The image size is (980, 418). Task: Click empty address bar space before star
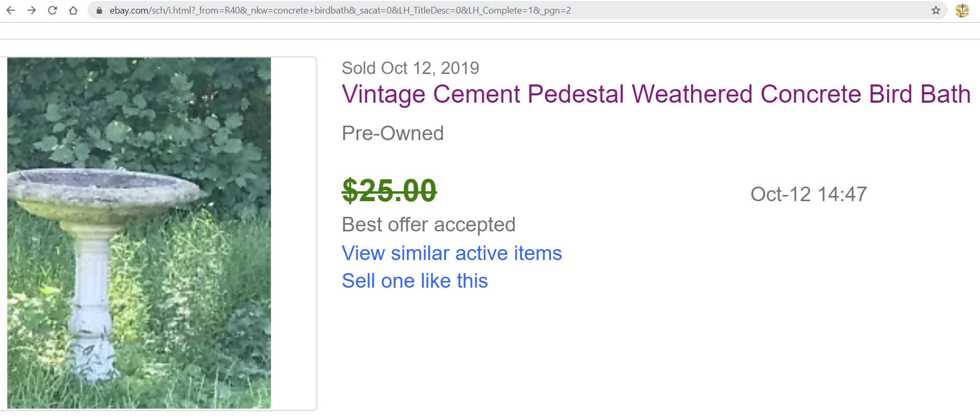coord(756,10)
